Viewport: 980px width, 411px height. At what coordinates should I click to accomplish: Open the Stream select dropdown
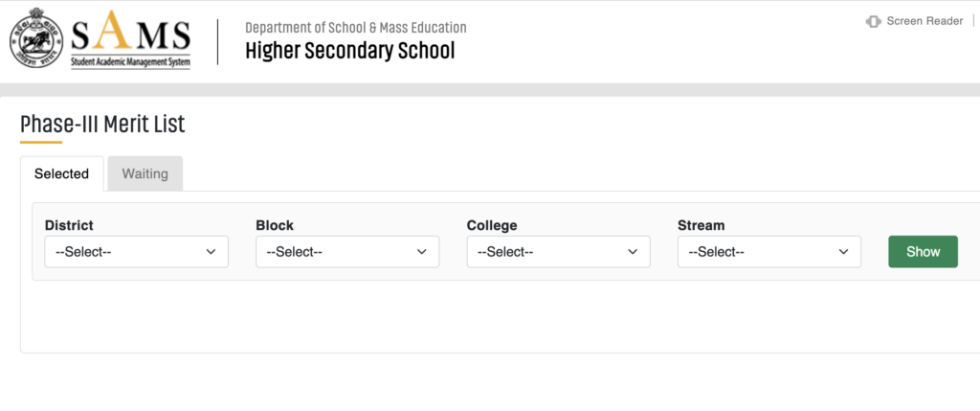[x=769, y=251]
